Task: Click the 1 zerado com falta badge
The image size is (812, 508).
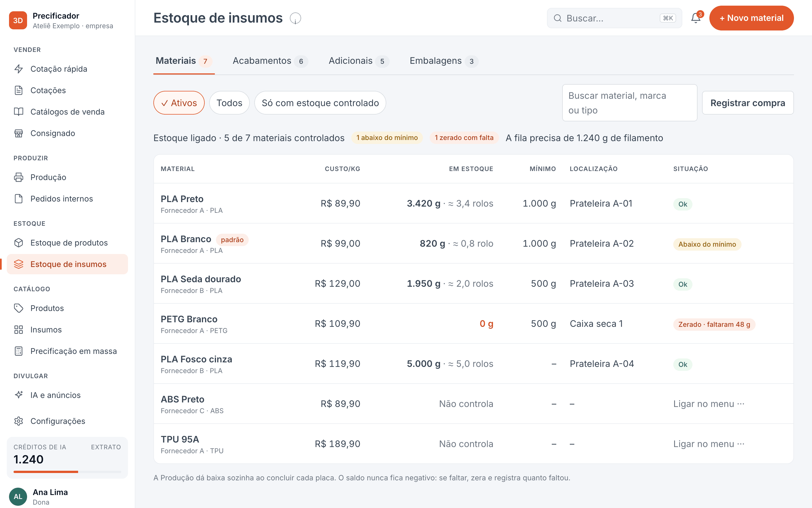Action: (464, 138)
